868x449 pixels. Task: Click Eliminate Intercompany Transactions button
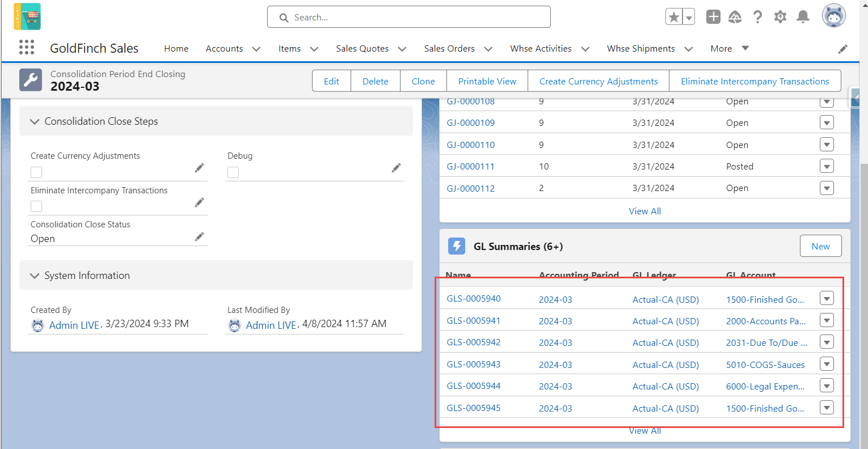tap(755, 81)
